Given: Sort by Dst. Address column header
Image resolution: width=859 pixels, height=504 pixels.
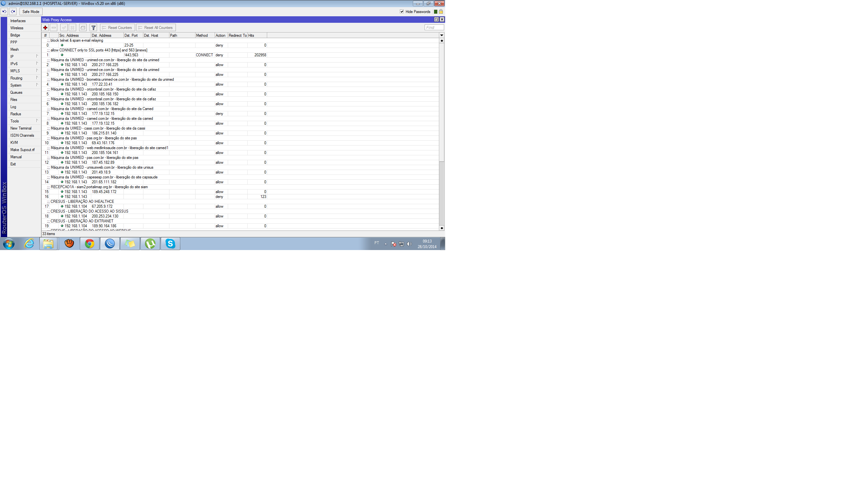Looking at the screenshot, I should [107, 35].
